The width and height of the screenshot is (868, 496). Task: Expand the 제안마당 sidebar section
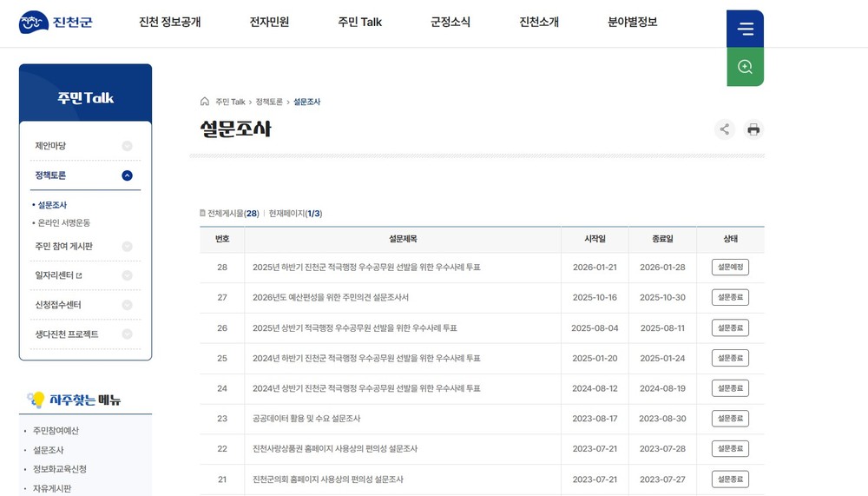tap(127, 146)
